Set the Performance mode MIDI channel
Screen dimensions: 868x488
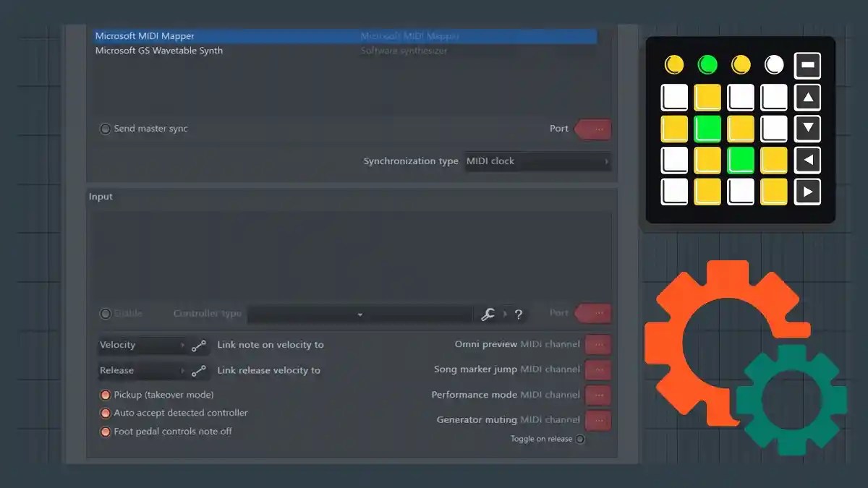click(597, 395)
